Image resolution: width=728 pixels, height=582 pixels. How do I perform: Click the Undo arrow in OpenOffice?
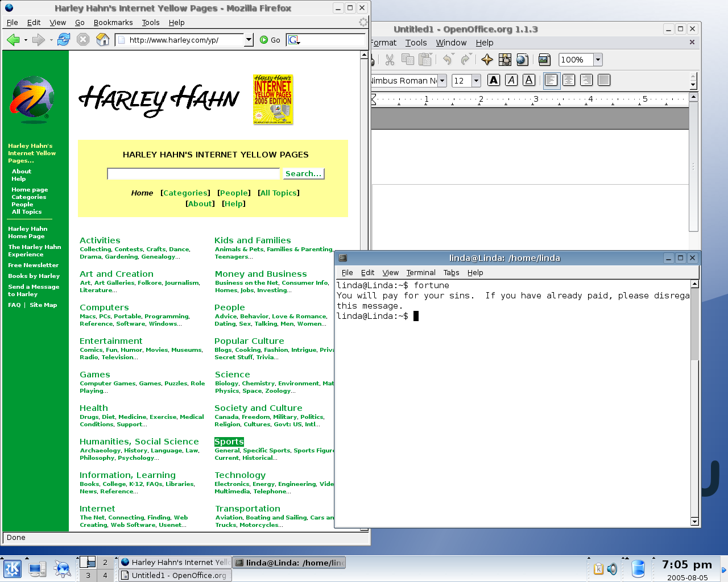[x=448, y=60]
